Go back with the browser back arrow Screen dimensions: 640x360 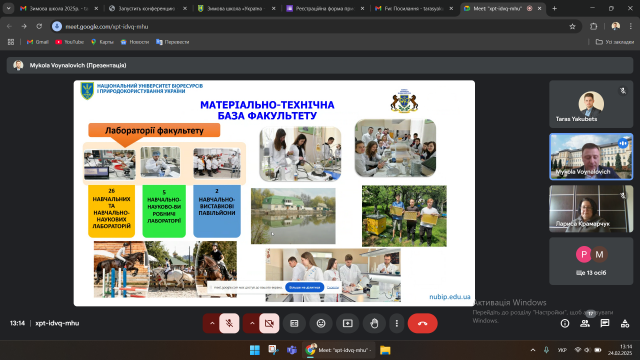[x=9, y=27]
